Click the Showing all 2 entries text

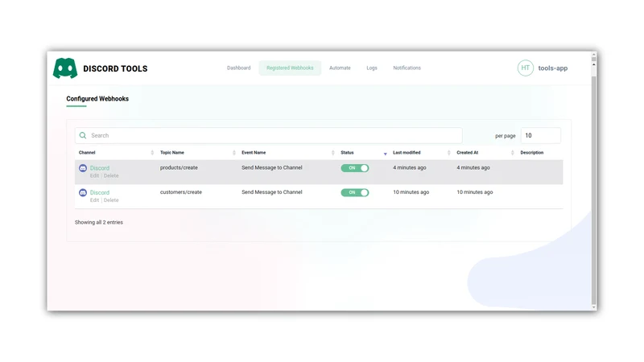[x=98, y=223]
